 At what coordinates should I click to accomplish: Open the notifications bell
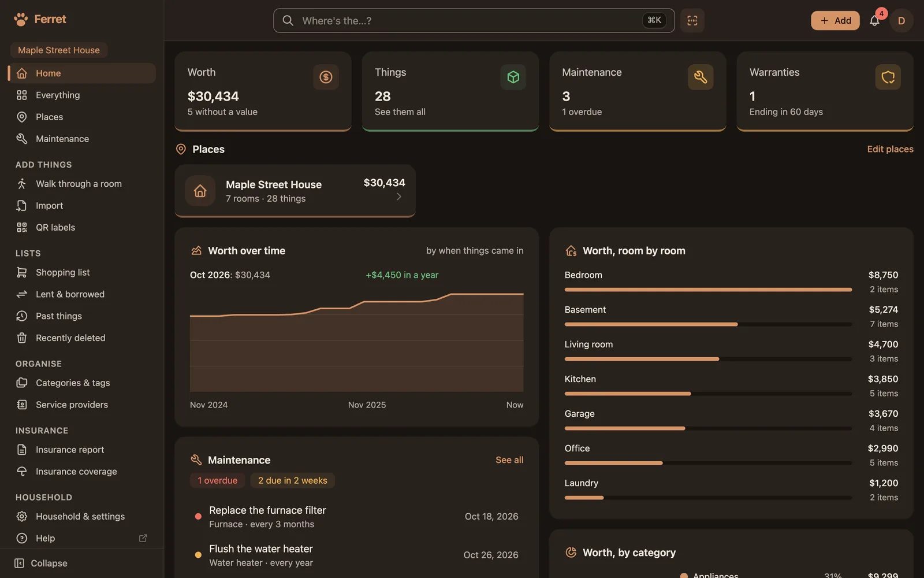coord(874,21)
